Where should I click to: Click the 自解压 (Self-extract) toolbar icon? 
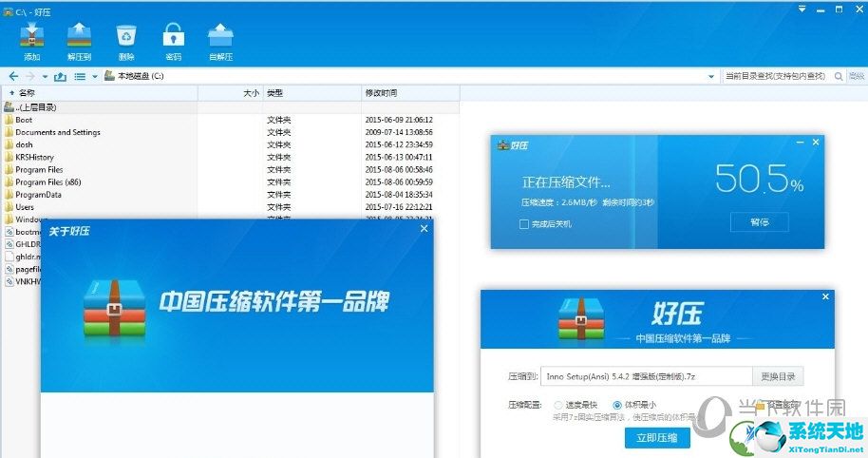click(x=220, y=35)
